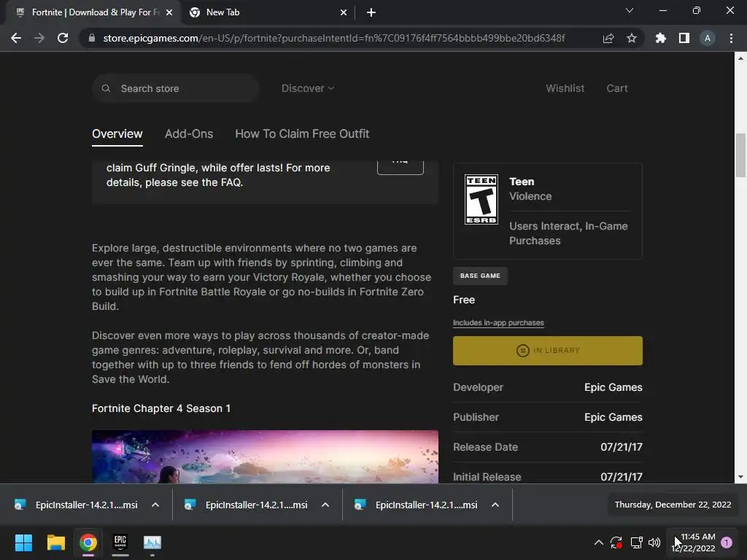Open How To Claim Free Outfit tab
This screenshot has width=747, height=560.
click(302, 134)
